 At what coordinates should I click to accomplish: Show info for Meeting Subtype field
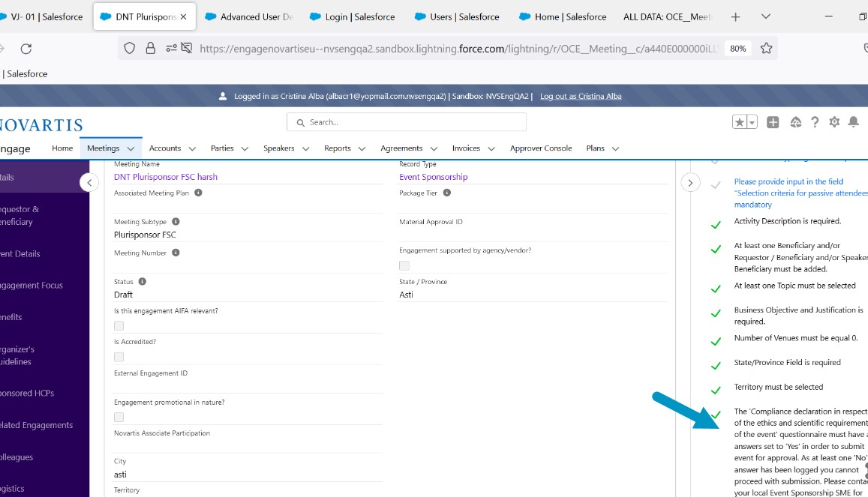176,222
